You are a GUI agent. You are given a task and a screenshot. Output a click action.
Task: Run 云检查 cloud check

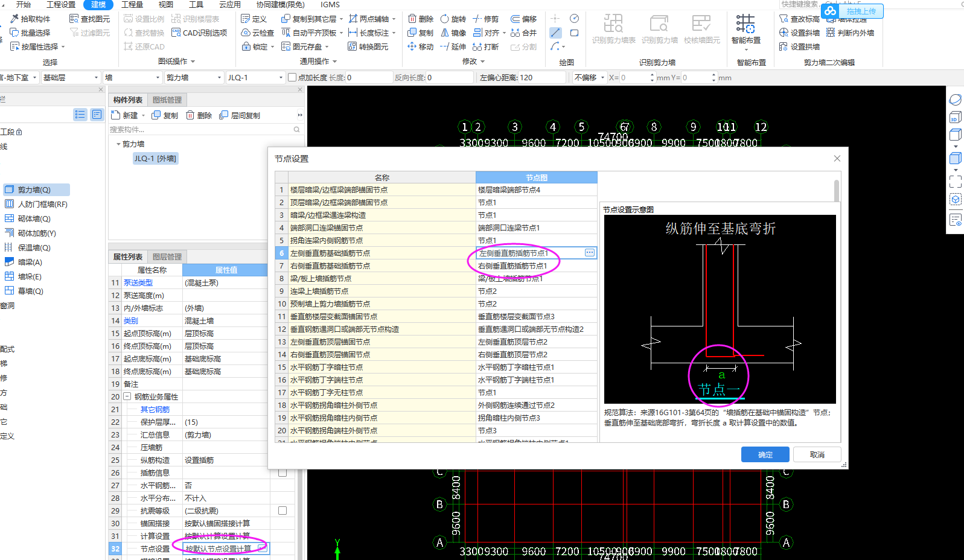point(258,33)
